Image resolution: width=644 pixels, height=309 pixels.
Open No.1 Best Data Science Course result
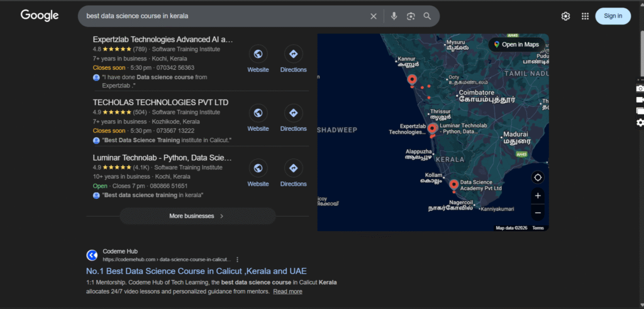coord(196,271)
